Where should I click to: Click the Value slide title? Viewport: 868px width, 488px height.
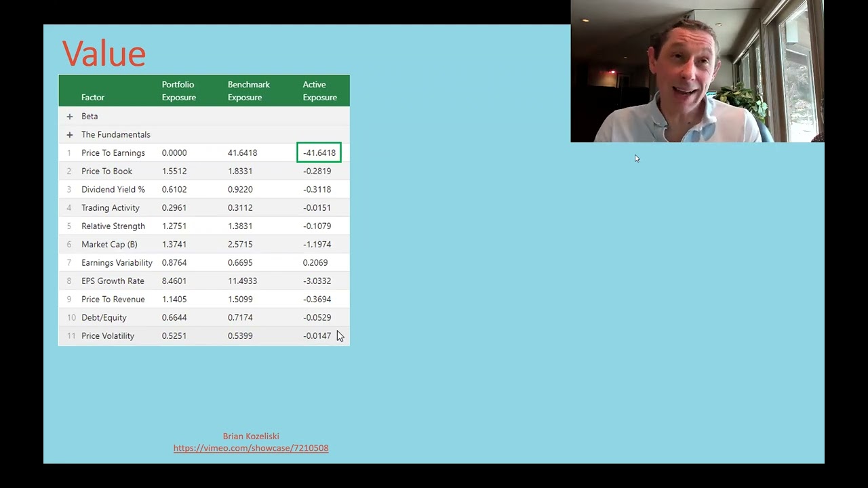[104, 54]
